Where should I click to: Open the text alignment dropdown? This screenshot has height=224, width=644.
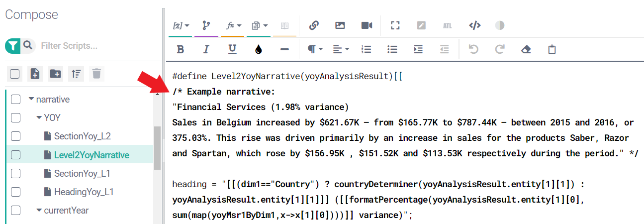coord(341,49)
